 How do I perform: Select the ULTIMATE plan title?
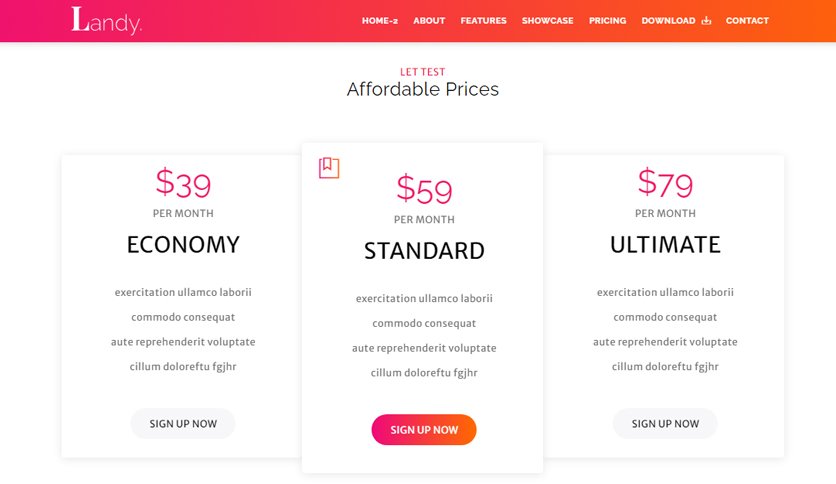tap(665, 245)
